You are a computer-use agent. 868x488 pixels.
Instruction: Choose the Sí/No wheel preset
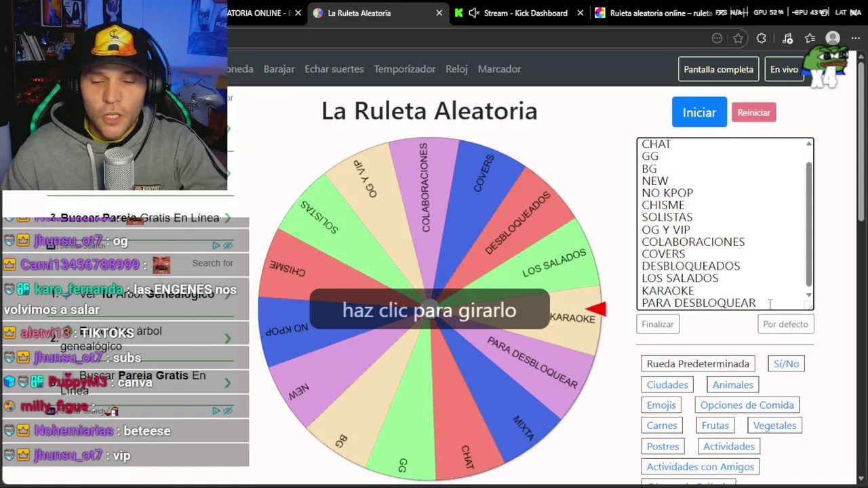click(787, 364)
